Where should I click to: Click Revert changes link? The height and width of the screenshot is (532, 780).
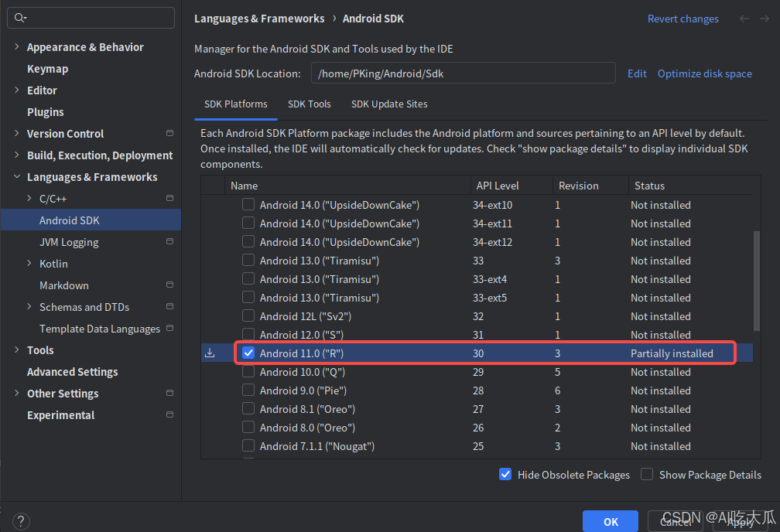[683, 19]
